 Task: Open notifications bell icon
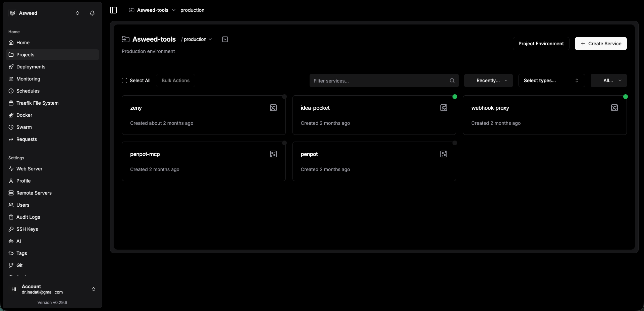tap(92, 13)
